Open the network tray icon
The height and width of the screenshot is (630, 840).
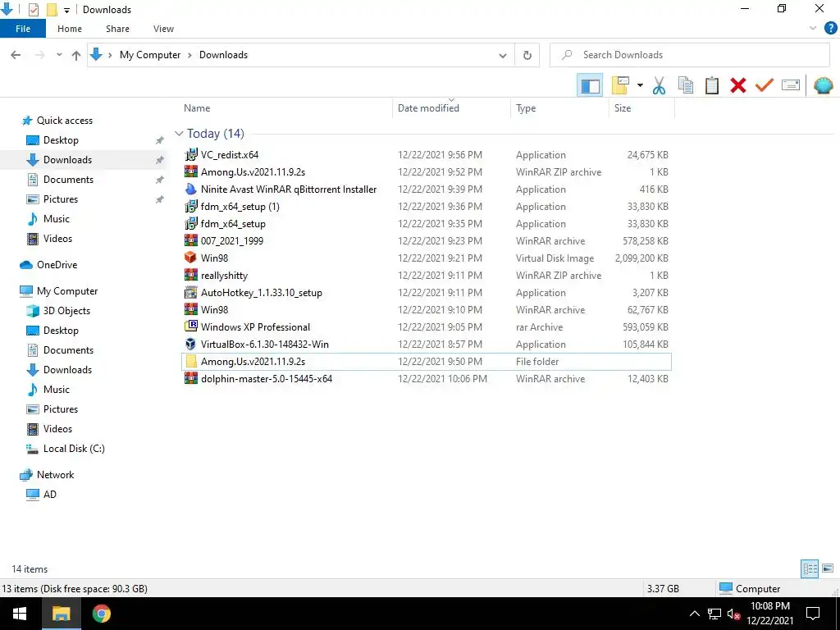click(714, 614)
